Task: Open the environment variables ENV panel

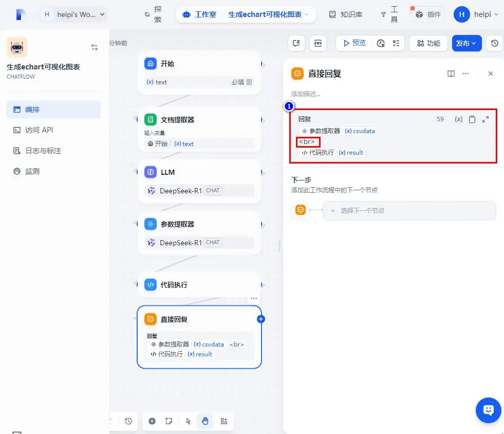Action: [318, 43]
